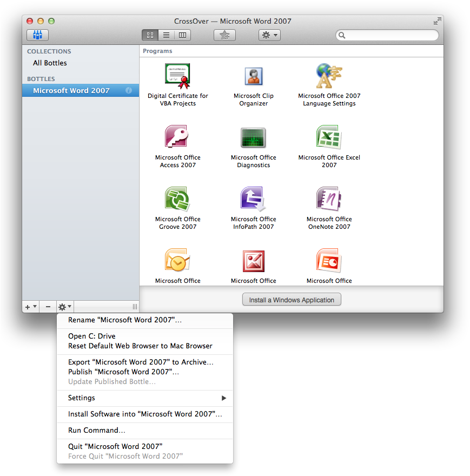The image size is (470, 476).
Task: Click the info icon on Microsoft Word 2007 bottle
Action: [129, 90]
